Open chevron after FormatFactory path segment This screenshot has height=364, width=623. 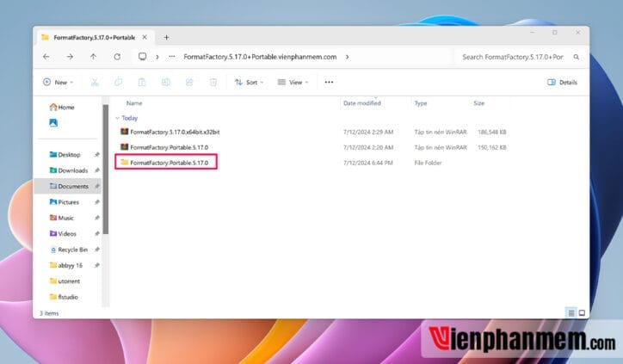tap(348, 57)
